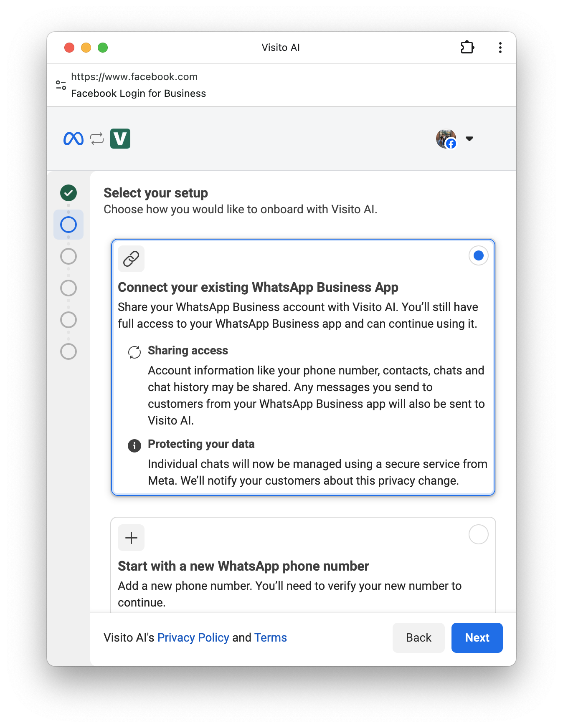Expand the account dropdown arrow

pyautogui.click(x=469, y=139)
